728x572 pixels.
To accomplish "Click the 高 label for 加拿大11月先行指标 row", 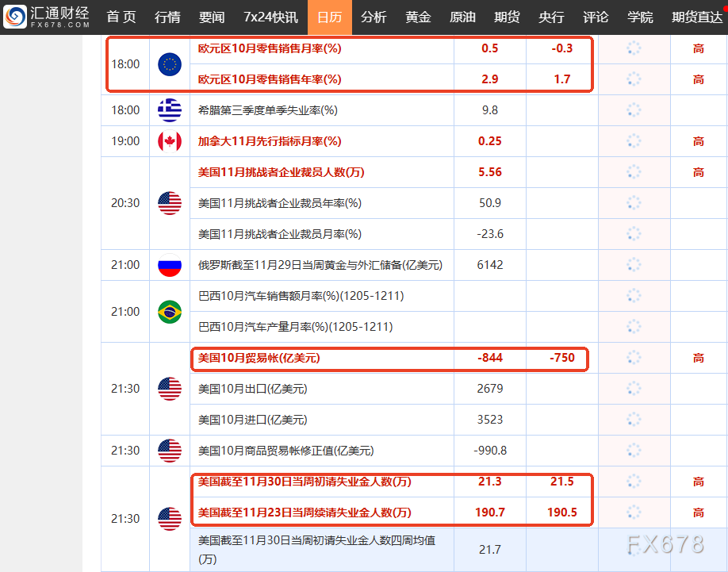I will [698, 141].
